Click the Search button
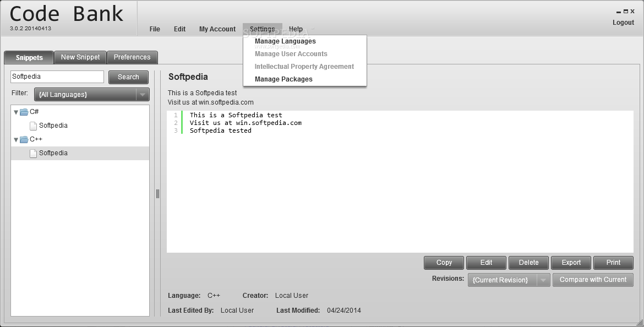The image size is (644, 327). [129, 77]
